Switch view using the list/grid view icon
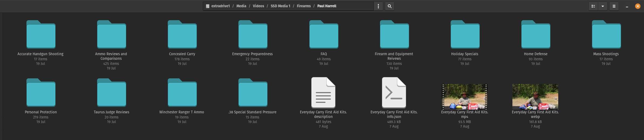 point(593,6)
